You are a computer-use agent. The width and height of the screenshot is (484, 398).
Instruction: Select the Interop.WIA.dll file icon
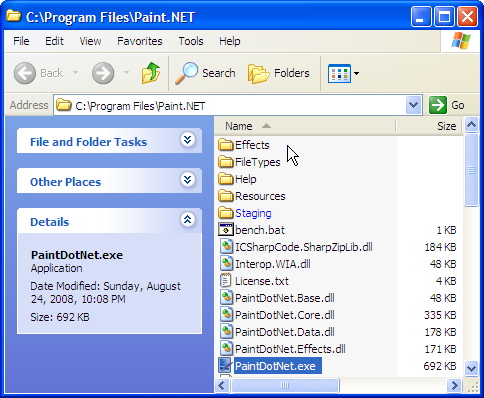tap(226, 264)
